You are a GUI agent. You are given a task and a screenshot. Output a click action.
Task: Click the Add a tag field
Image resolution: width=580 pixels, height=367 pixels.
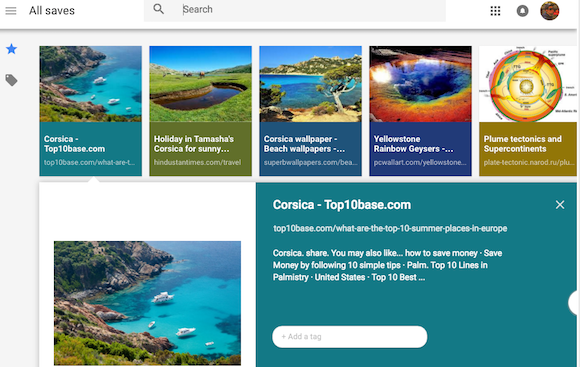350,337
